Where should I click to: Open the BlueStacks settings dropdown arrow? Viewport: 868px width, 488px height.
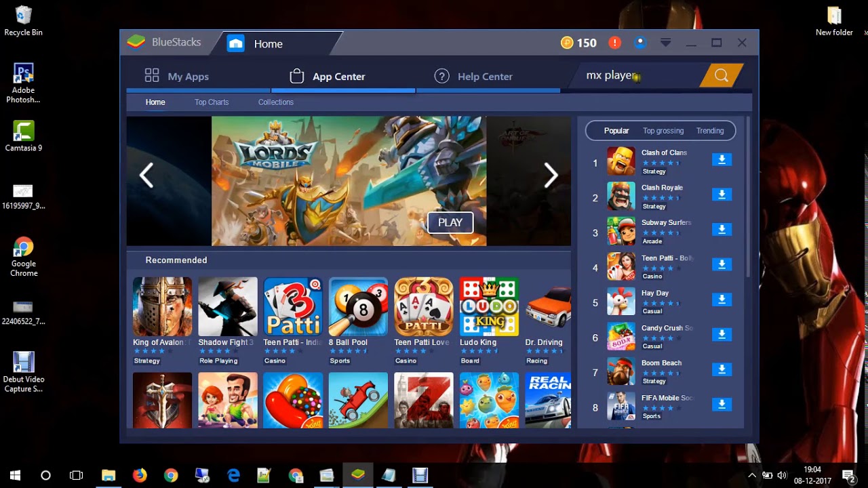click(666, 43)
